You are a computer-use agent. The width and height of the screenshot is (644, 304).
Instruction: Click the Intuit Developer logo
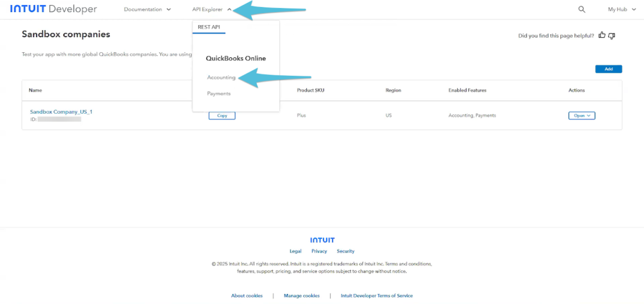(x=53, y=9)
